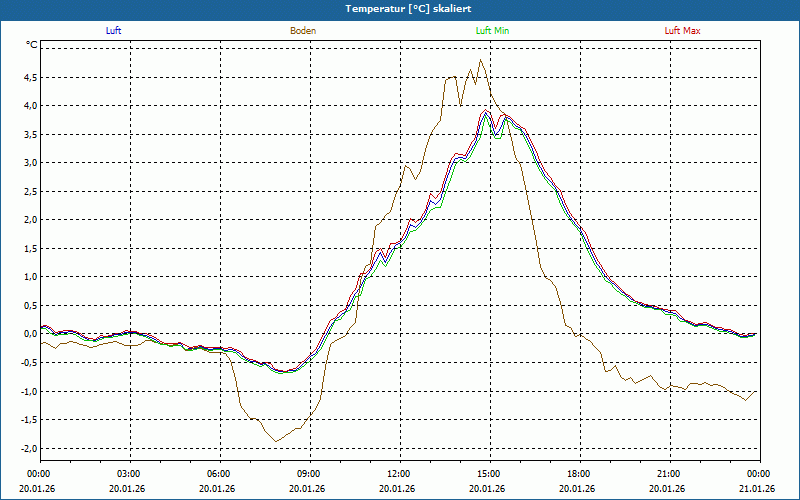
Task: Select the Boden legend label
Action: [x=303, y=31]
